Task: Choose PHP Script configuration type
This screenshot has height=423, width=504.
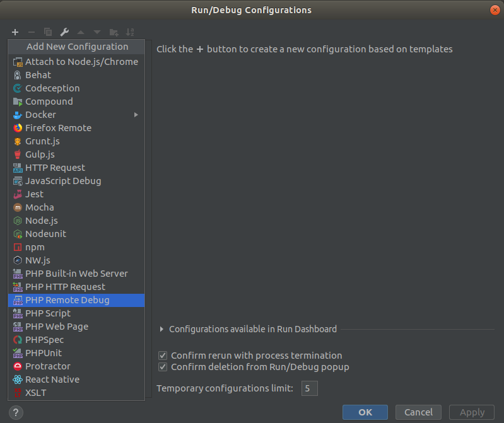Action: [x=76, y=313]
